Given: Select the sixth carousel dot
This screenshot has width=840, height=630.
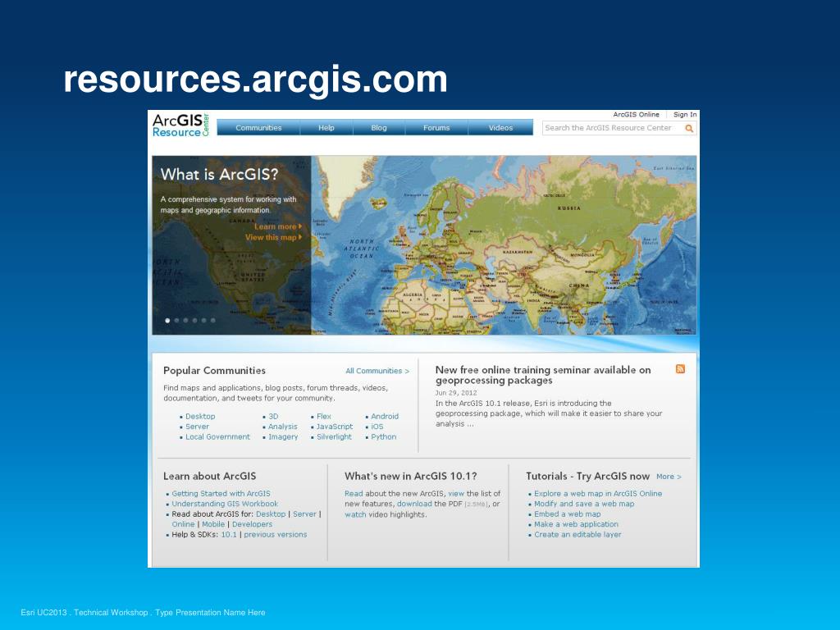Looking at the screenshot, I should tap(213, 321).
